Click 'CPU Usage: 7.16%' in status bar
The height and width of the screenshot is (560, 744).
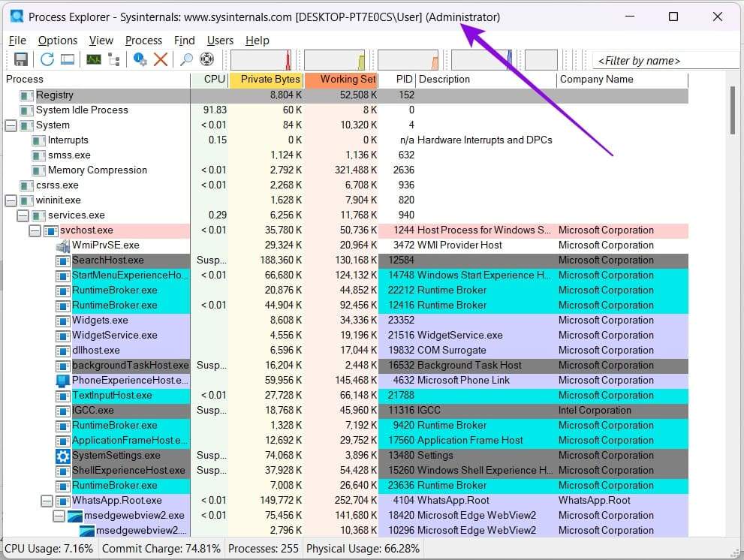point(49,549)
